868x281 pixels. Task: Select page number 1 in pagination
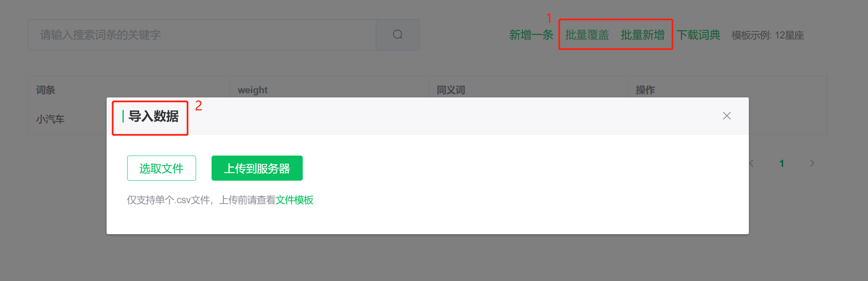tap(781, 163)
